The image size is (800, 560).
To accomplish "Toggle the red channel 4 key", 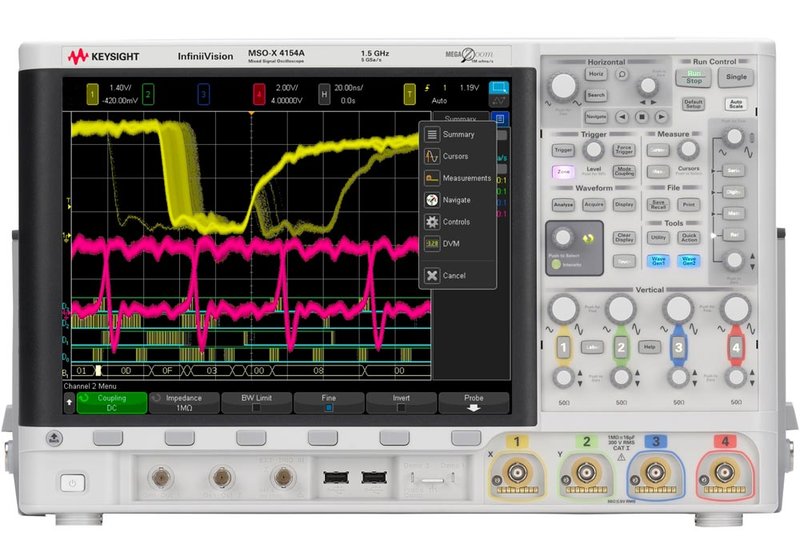I will (736, 348).
